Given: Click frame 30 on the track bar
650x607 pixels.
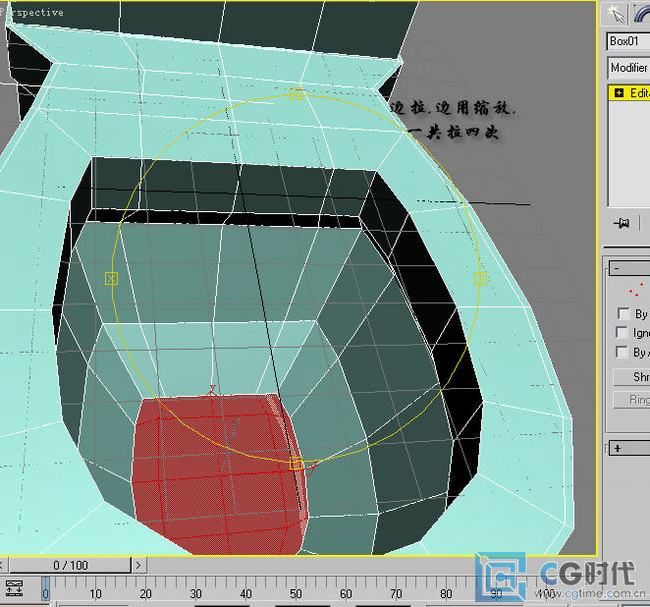Looking at the screenshot, I should click(x=196, y=594).
